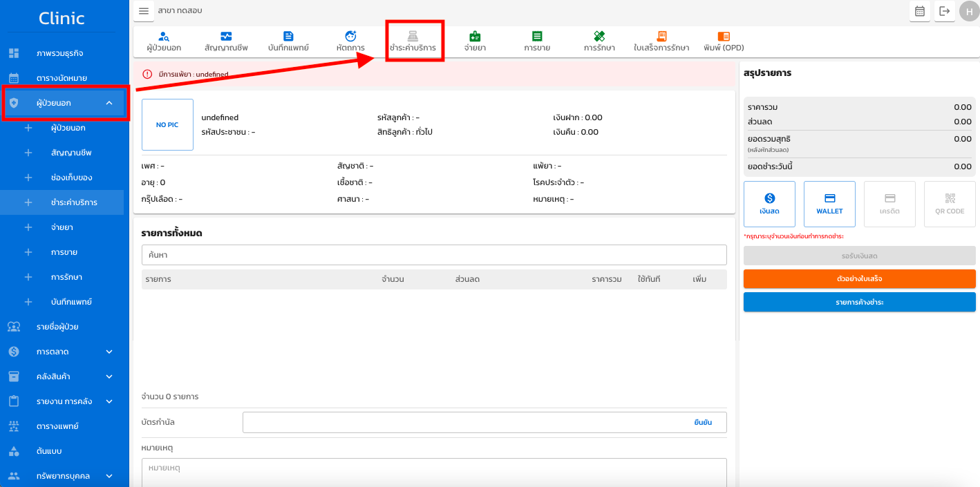Open จ่ายยา tab in top toolbar
980x487 pixels.
[x=475, y=41]
